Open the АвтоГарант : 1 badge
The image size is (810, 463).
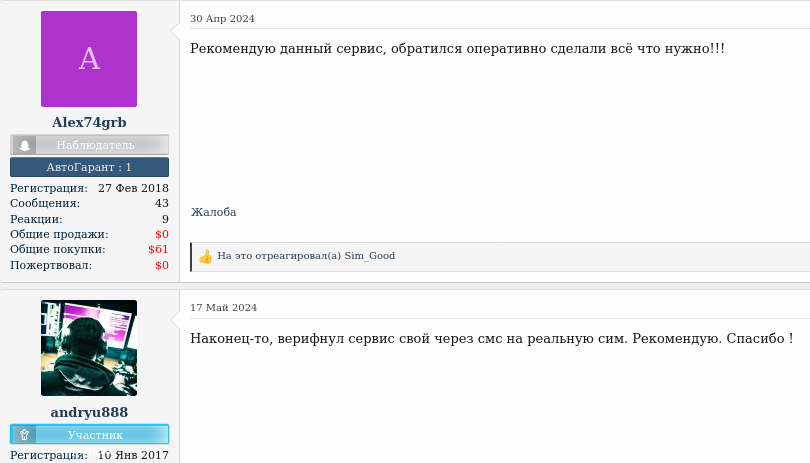[x=89, y=167]
